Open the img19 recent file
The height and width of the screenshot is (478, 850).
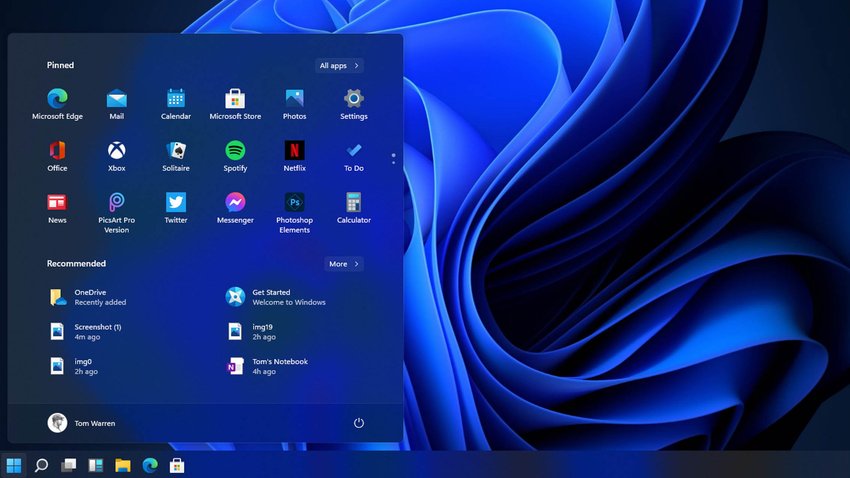(252, 332)
